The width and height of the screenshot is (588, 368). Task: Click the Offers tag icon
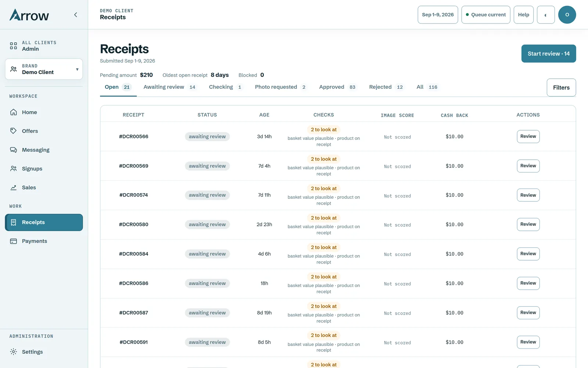coord(14,131)
